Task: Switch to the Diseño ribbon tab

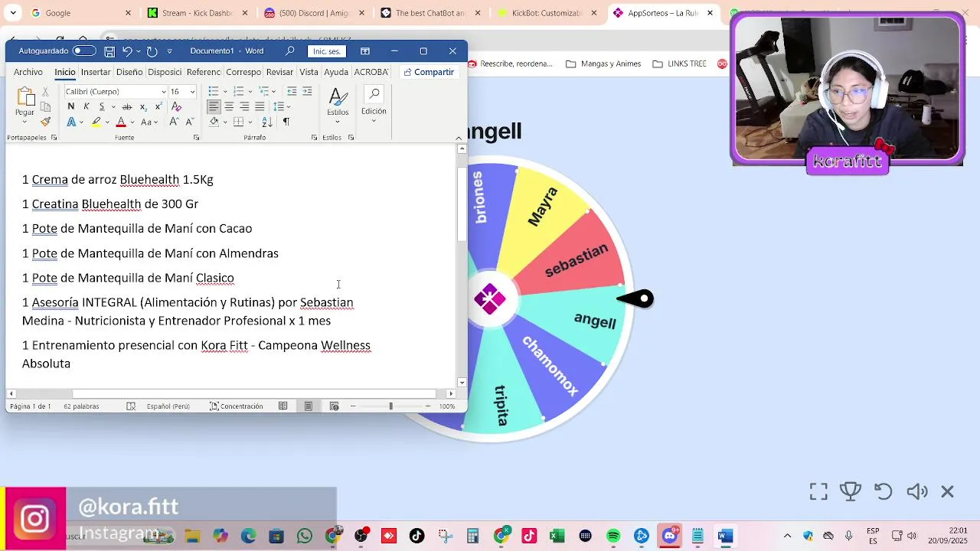Action: [x=129, y=72]
